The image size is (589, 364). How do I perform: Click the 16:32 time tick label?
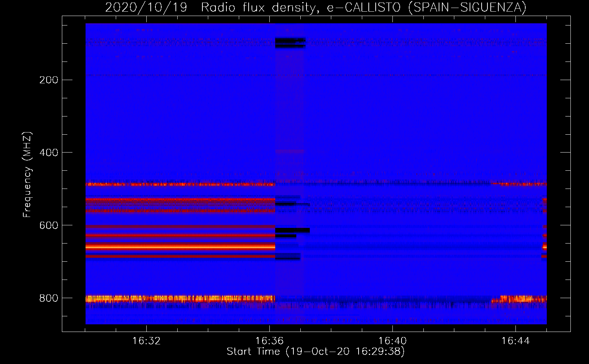tap(146, 341)
